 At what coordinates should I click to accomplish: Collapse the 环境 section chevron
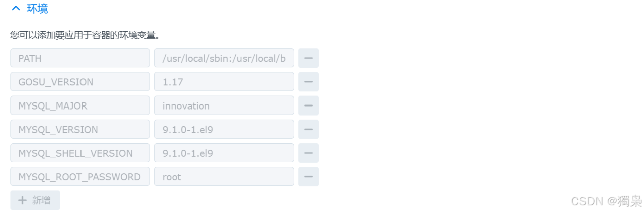point(16,9)
